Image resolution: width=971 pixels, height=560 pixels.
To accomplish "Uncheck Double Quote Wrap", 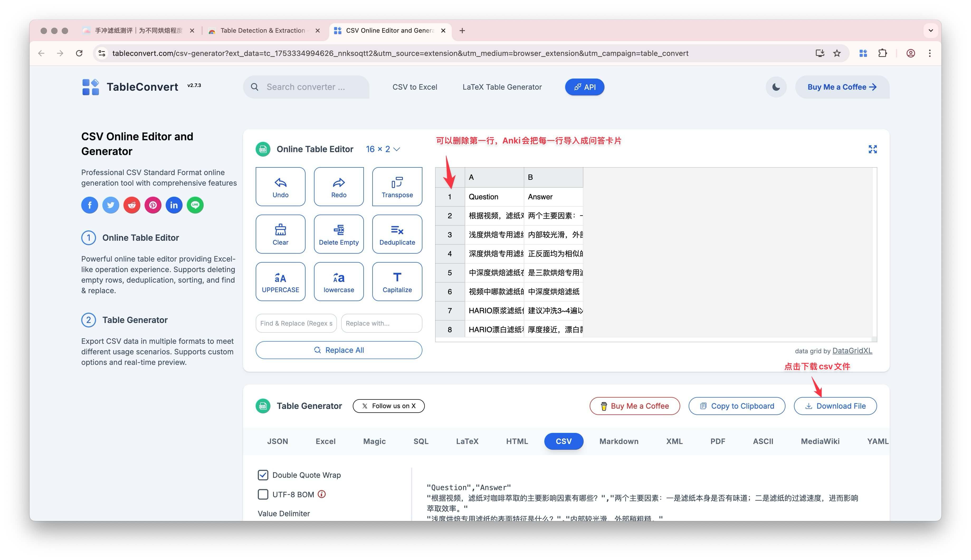I will (263, 475).
